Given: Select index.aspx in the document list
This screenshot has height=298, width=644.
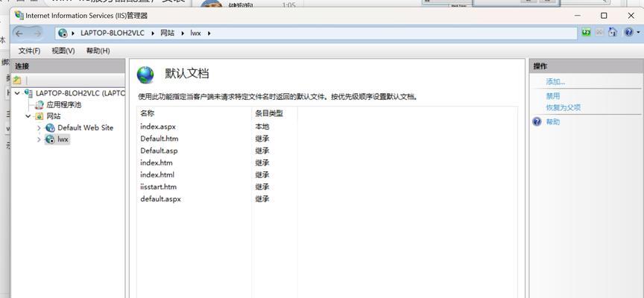Looking at the screenshot, I should point(158,127).
